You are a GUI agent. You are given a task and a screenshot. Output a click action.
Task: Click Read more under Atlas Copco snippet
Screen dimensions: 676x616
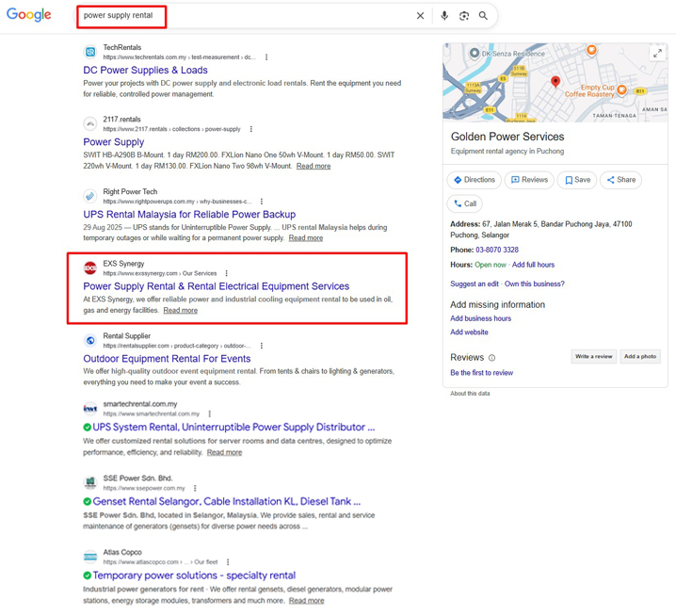click(x=306, y=601)
